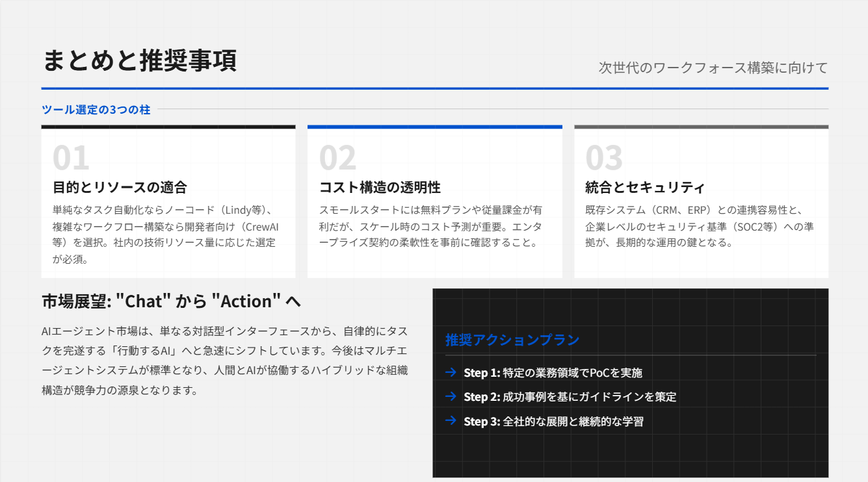Click the 推奨アクションプラン heading

512,340
